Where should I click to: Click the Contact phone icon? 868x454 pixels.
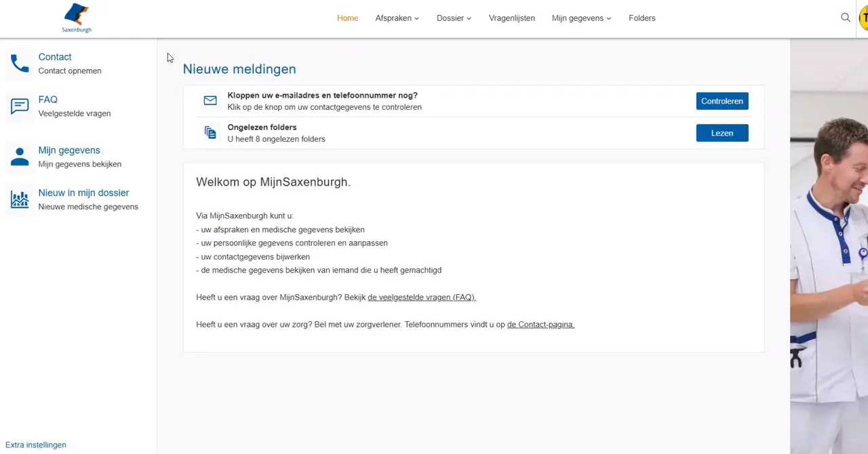pyautogui.click(x=20, y=64)
